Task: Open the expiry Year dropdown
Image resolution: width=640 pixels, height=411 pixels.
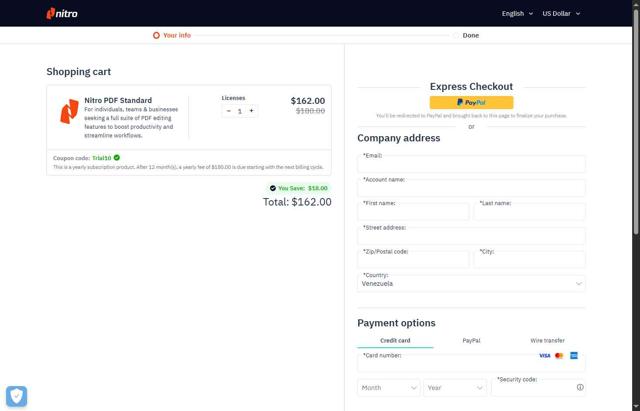Action: coord(455,388)
